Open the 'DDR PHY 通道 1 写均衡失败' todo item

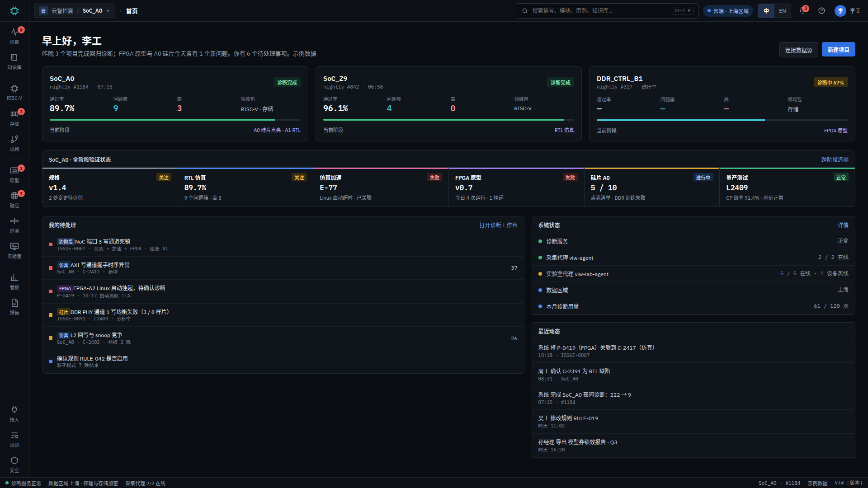283,315
